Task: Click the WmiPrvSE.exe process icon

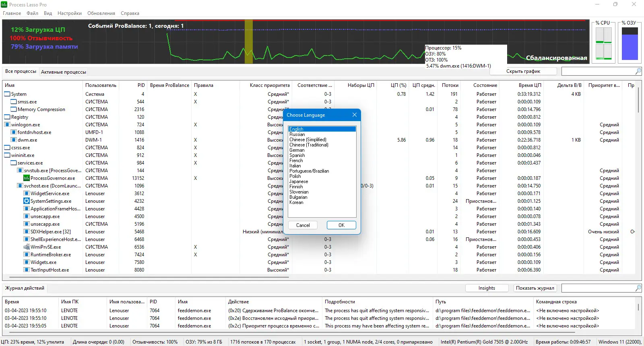Action: coord(27,247)
